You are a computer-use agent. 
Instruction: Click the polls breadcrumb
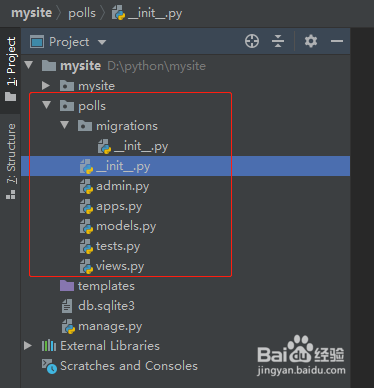click(x=82, y=13)
